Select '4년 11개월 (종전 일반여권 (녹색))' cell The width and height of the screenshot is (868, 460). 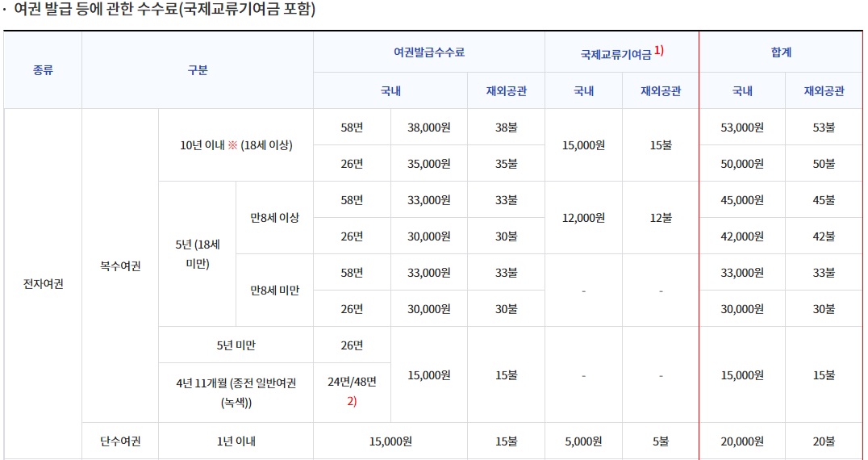pyautogui.click(x=236, y=393)
